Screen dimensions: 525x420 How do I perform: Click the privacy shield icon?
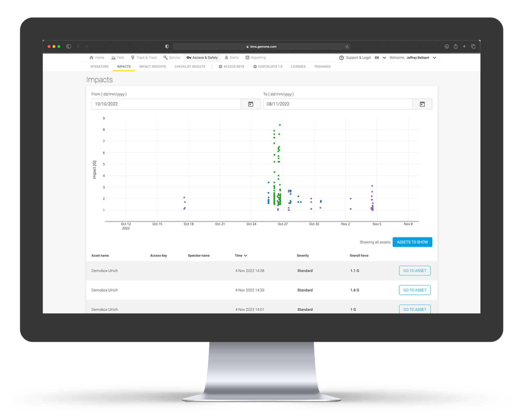[x=167, y=46]
